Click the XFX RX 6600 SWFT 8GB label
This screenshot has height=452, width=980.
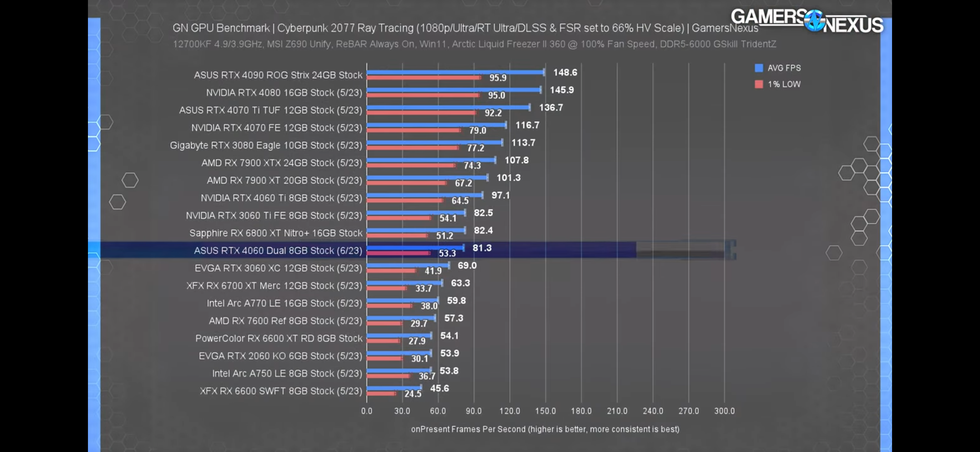[281, 391]
